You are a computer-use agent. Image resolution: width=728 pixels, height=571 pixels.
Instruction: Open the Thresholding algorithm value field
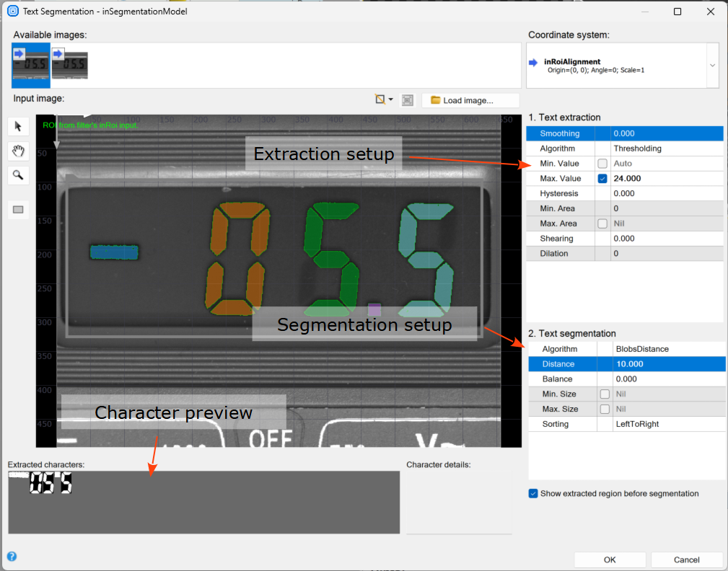coord(667,149)
